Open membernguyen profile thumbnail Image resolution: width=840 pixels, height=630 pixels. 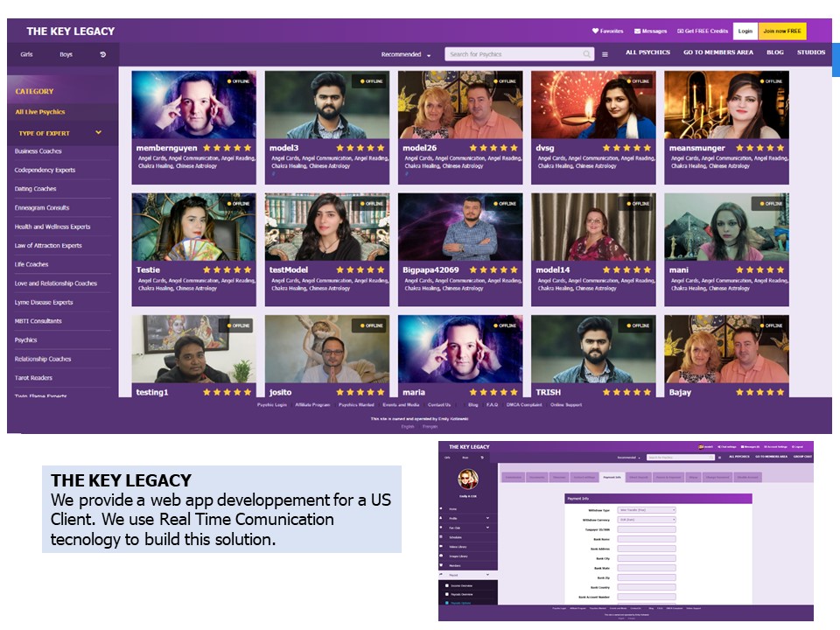194,105
